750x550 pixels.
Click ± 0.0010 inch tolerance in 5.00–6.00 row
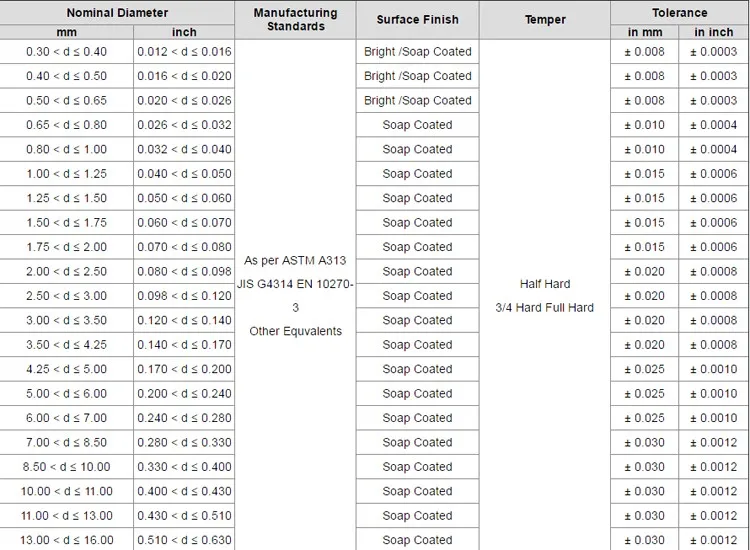[713, 394]
